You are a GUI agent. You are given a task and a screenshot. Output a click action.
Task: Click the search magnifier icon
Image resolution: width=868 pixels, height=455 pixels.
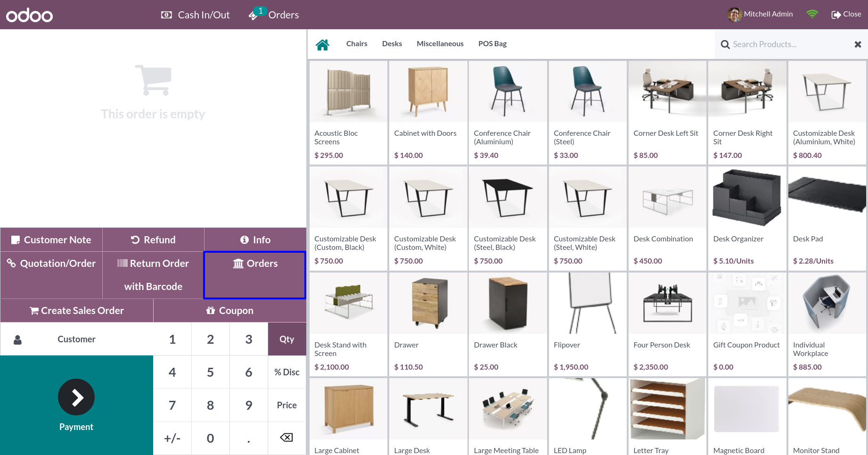(x=725, y=44)
